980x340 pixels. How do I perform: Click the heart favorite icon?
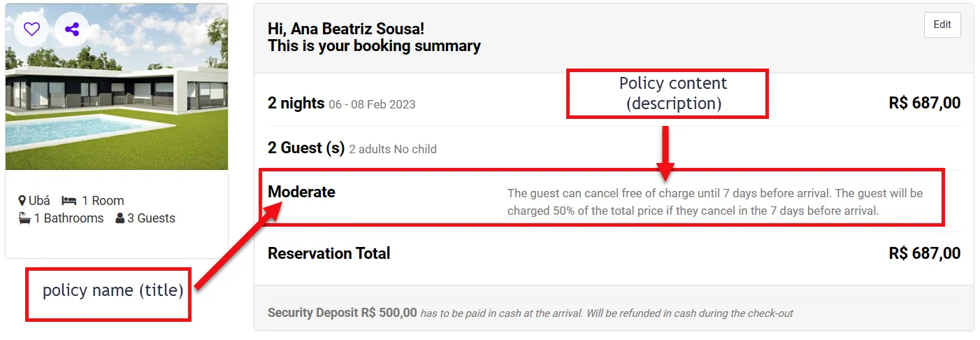[x=31, y=29]
